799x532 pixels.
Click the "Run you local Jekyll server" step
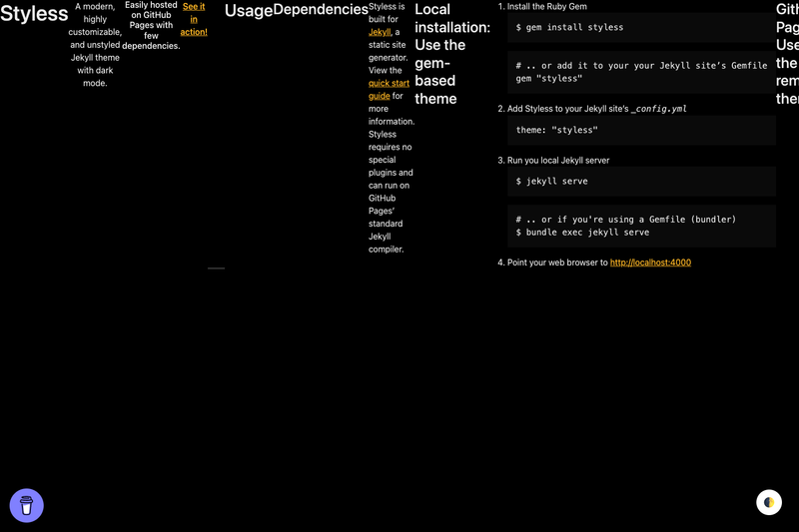(558, 161)
